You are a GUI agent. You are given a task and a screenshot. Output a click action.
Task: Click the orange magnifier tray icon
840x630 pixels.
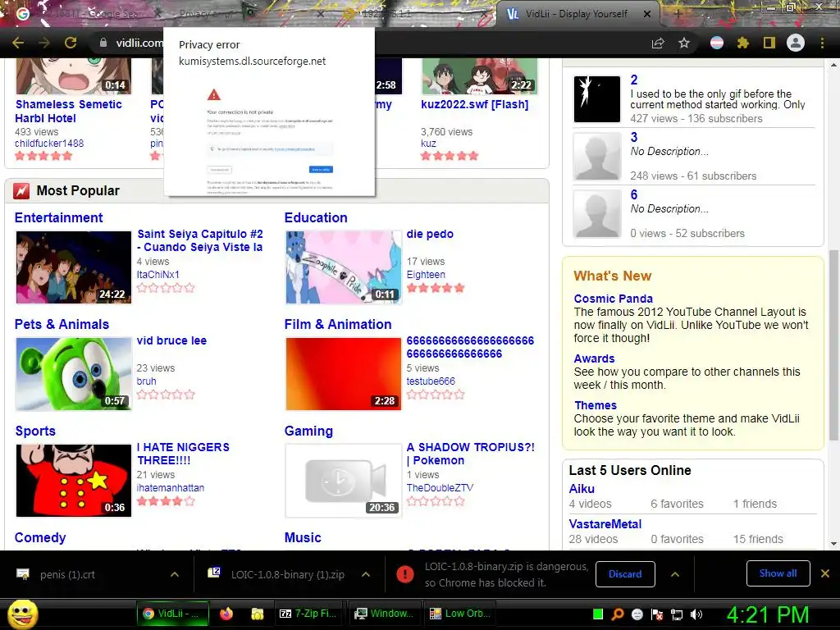618,614
